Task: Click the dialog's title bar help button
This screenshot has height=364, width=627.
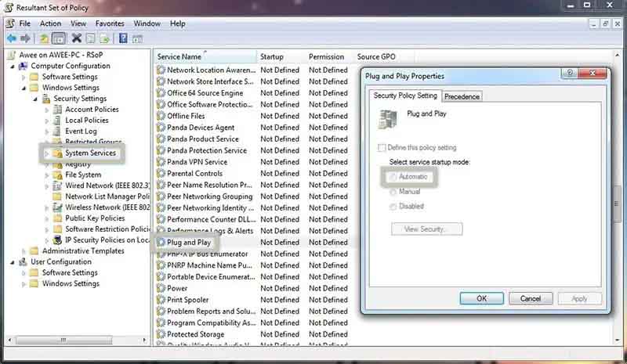Action: pyautogui.click(x=570, y=73)
